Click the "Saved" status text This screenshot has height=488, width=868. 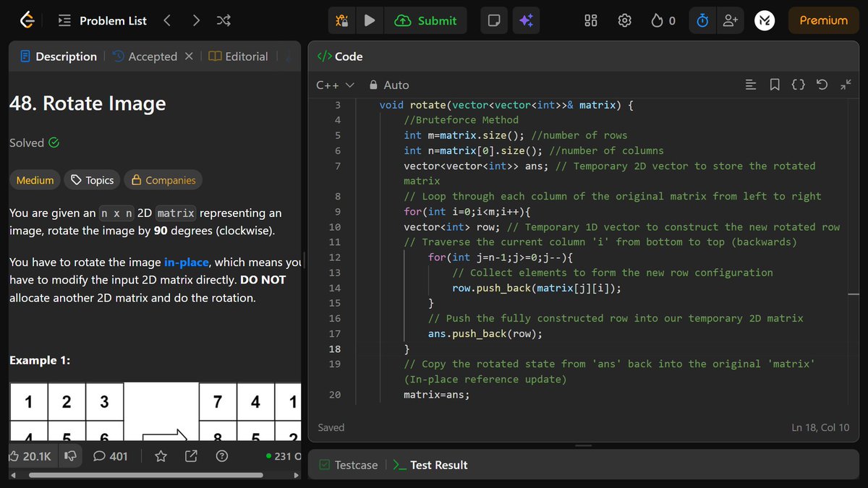tap(331, 427)
